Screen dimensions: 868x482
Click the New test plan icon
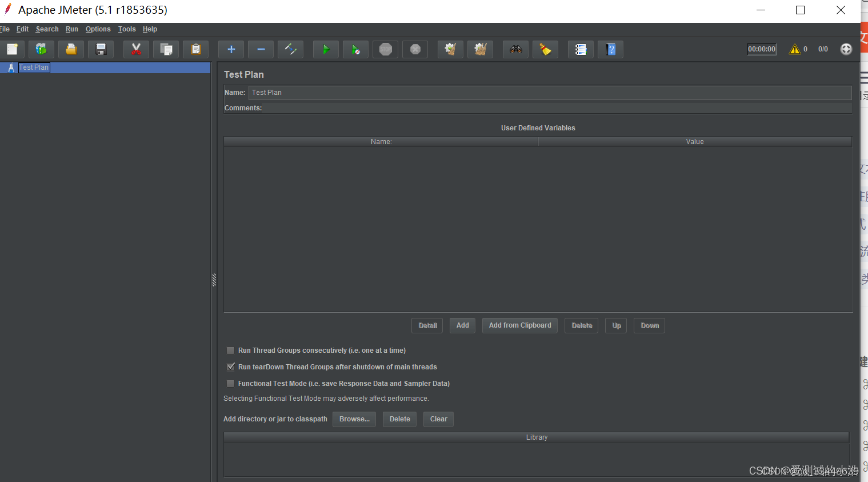pyautogui.click(x=12, y=49)
